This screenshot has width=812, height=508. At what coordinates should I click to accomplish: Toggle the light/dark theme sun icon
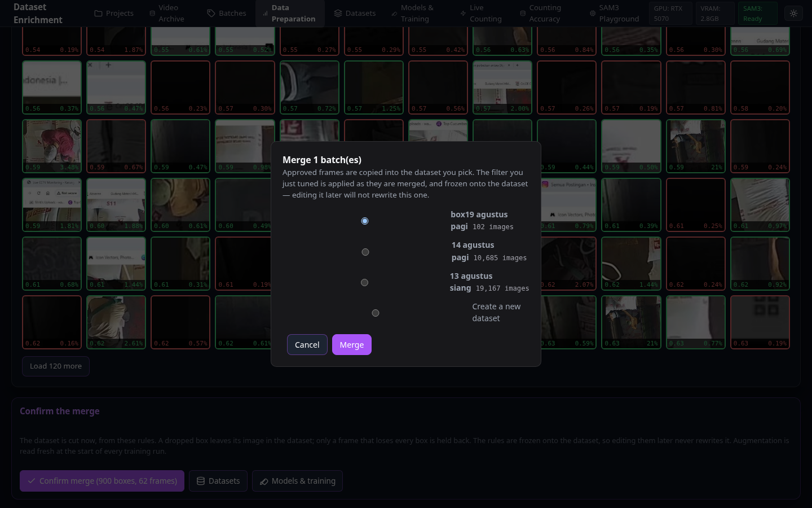coord(793,14)
